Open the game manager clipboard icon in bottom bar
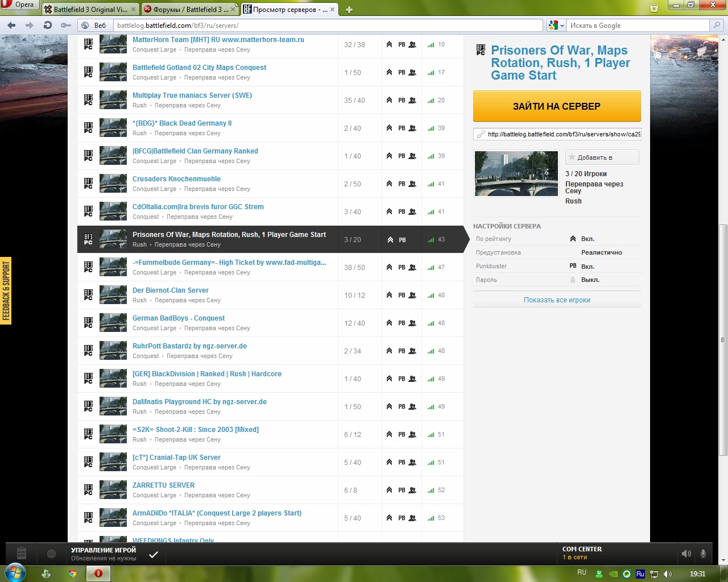 22,553
